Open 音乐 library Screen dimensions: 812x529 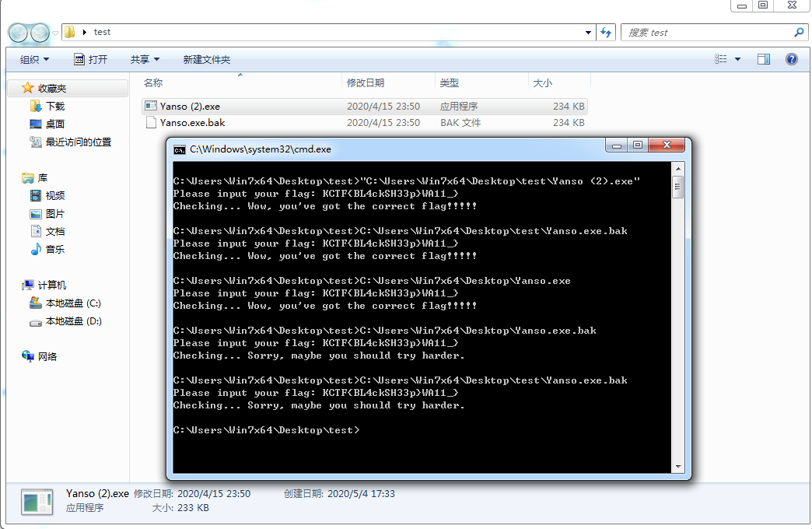55,249
